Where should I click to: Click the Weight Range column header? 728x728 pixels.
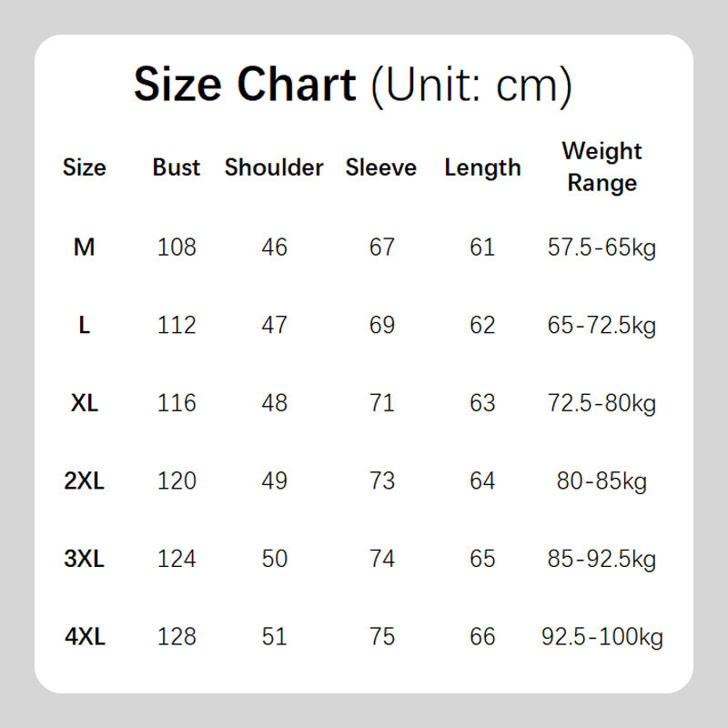(602, 167)
